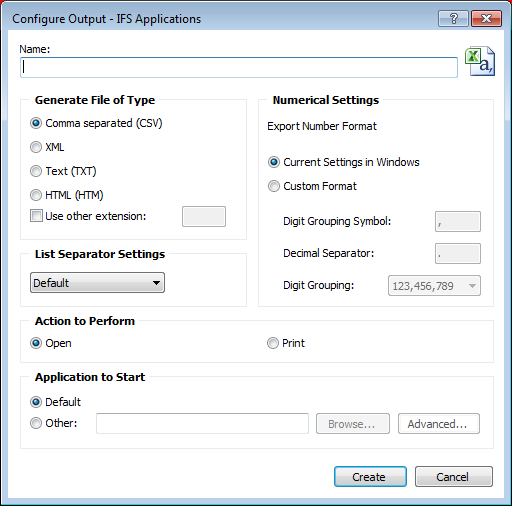Click the Advanced... button
Image resolution: width=512 pixels, height=506 pixels.
click(x=439, y=424)
